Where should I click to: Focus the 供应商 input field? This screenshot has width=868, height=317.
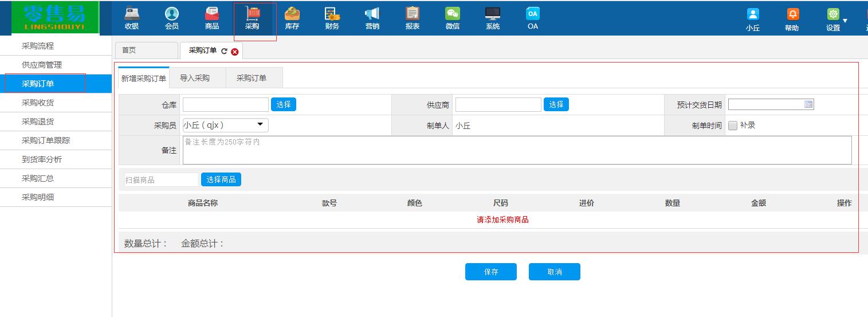pyautogui.click(x=498, y=104)
